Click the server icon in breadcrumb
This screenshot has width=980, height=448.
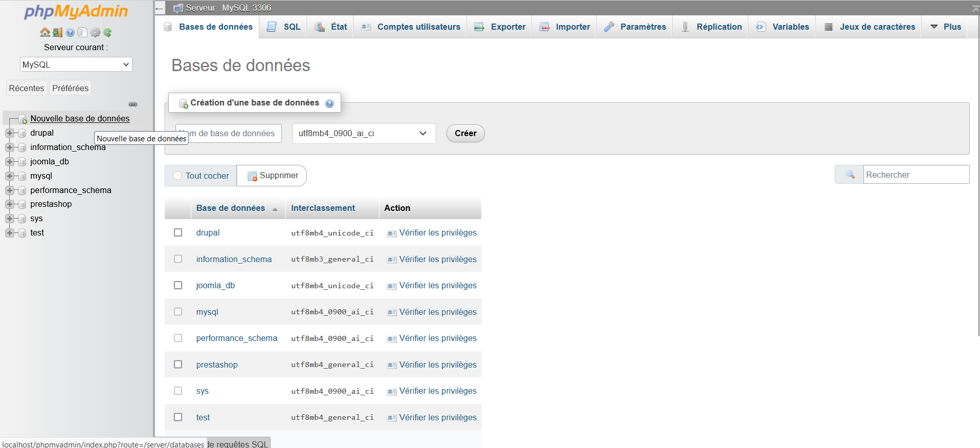pos(178,8)
